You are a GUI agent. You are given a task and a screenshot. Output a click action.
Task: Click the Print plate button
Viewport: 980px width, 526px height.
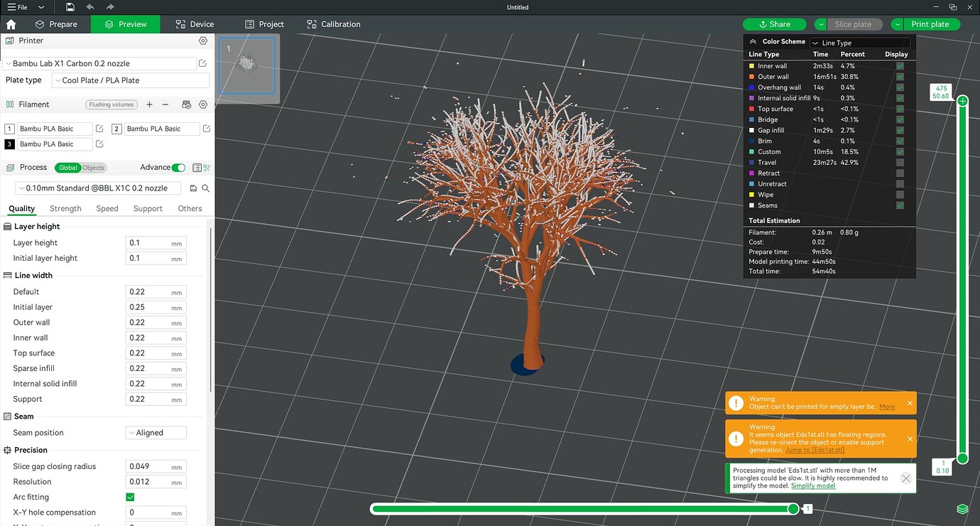tap(930, 24)
